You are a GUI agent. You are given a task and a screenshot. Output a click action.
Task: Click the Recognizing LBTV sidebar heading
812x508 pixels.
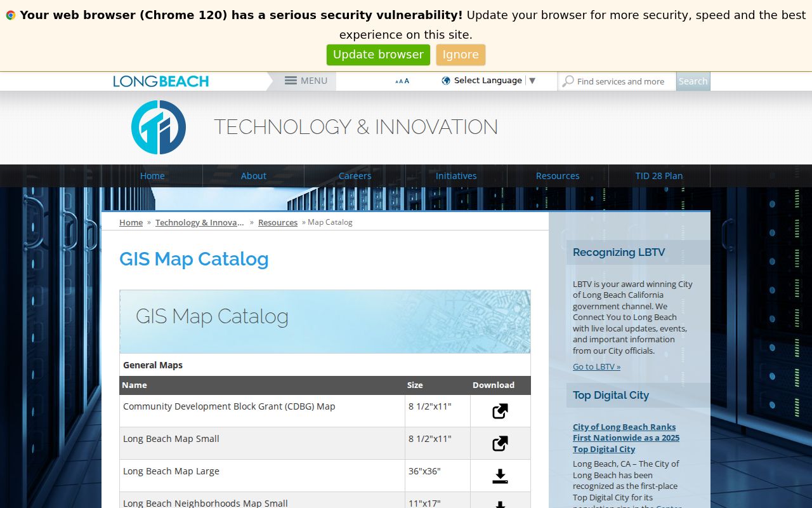pyautogui.click(x=619, y=252)
